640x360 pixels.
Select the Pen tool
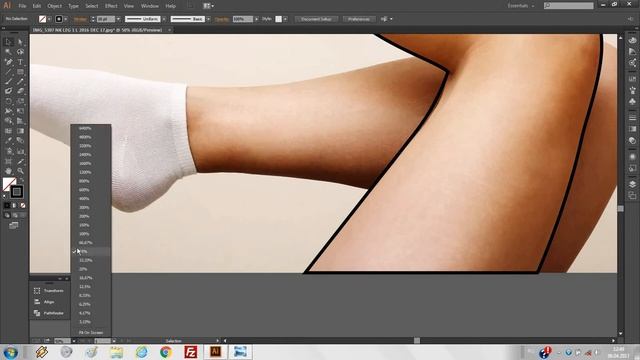click(x=9, y=62)
